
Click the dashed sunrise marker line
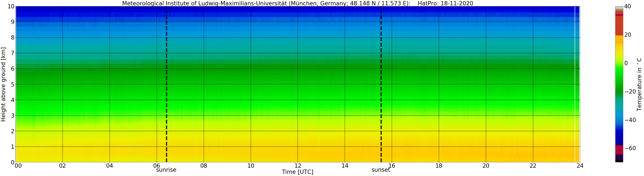166,84
